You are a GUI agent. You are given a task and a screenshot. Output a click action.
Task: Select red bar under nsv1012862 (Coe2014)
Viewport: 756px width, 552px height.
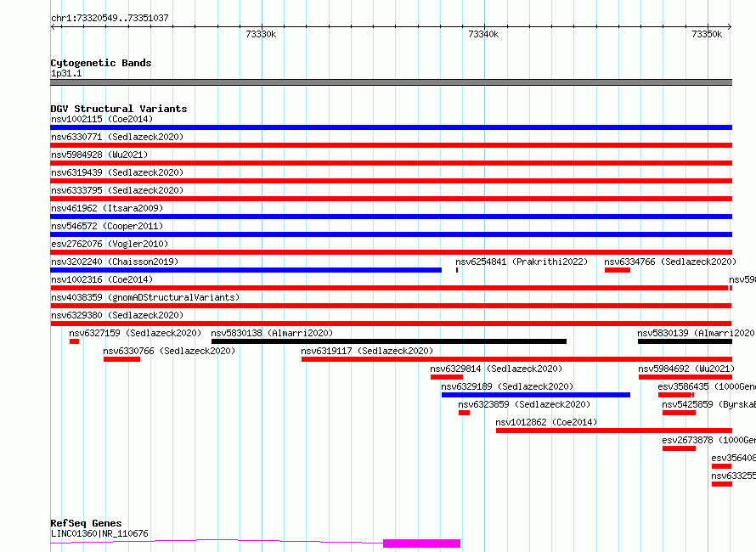click(614, 431)
